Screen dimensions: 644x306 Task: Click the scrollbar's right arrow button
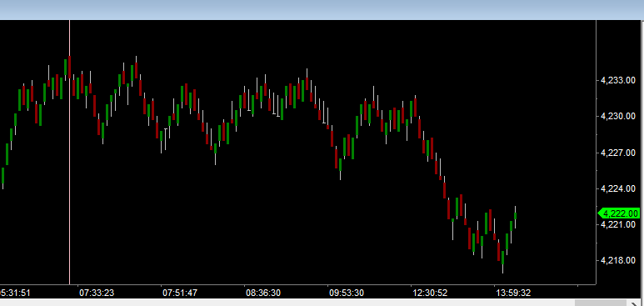pyautogui.click(x=634, y=303)
